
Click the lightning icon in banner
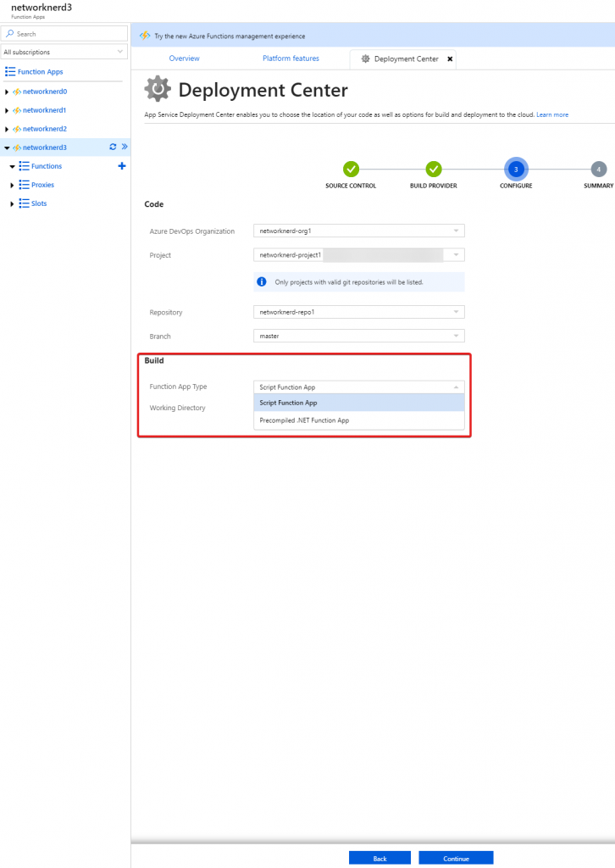pyautogui.click(x=145, y=36)
